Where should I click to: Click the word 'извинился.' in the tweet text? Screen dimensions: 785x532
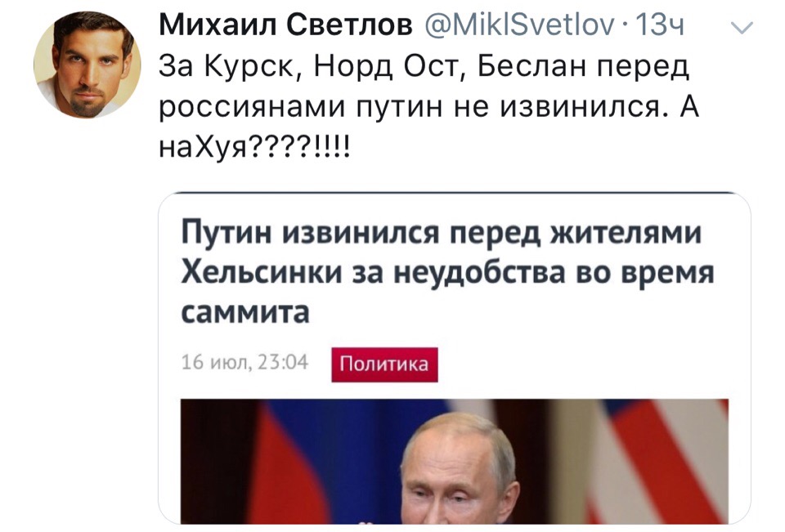[581, 110]
